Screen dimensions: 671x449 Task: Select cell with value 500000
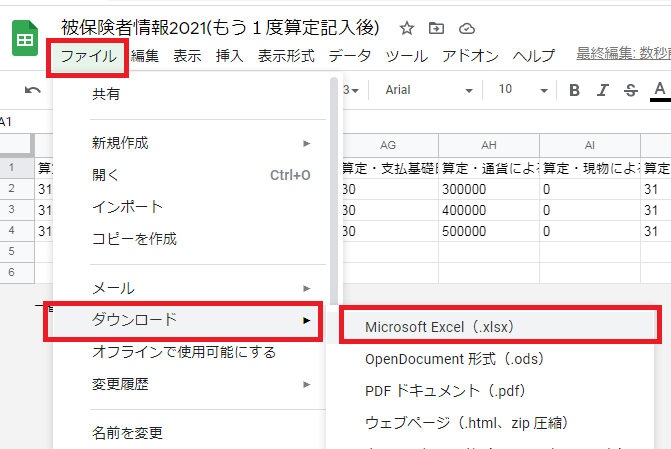[x=489, y=231]
